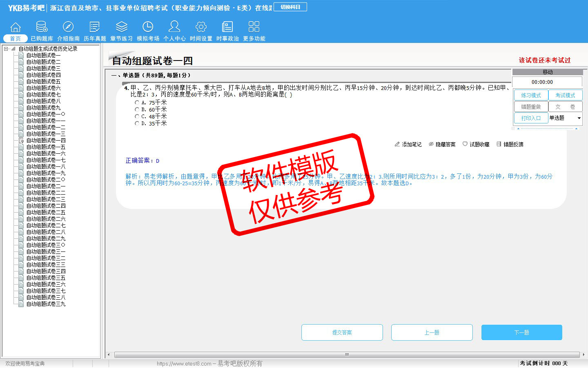Open the 已购题库 database icon
The width and height of the screenshot is (588, 368).
pyautogui.click(x=42, y=27)
